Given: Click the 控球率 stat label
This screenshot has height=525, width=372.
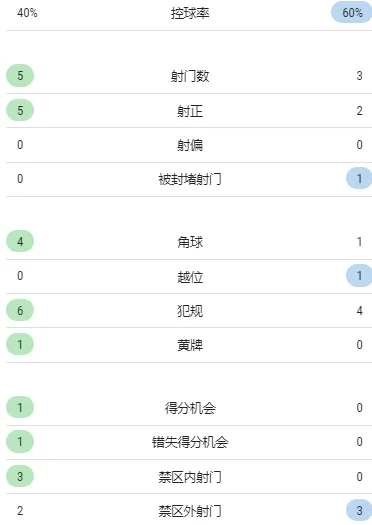Looking at the screenshot, I should [x=190, y=13].
